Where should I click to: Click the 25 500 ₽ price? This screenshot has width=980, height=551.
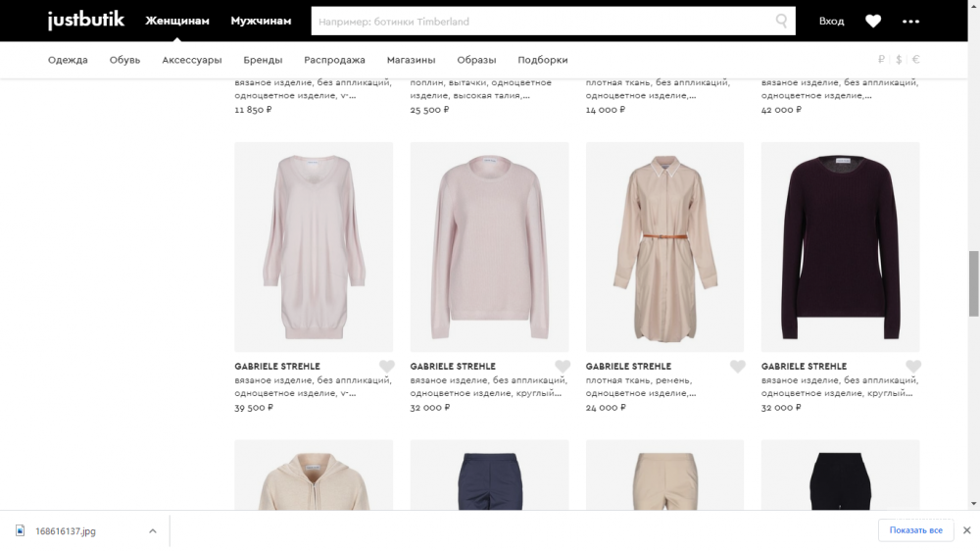pyautogui.click(x=429, y=110)
